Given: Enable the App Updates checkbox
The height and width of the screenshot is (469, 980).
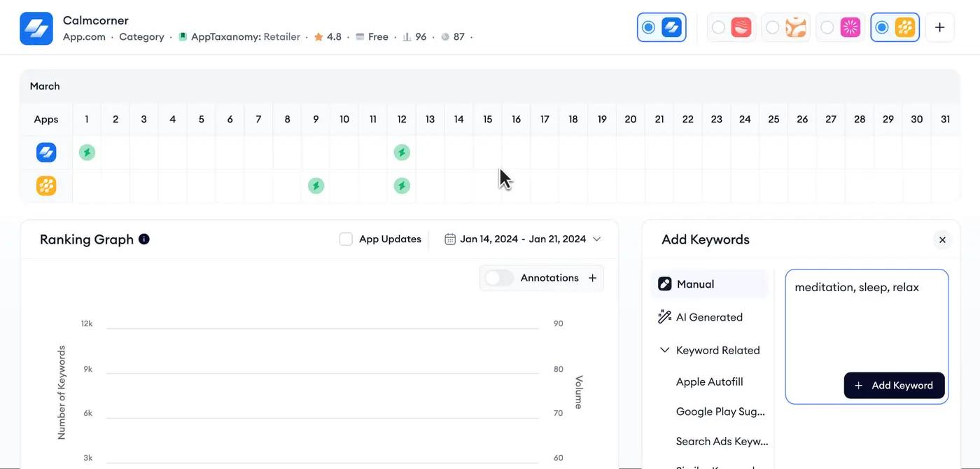Looking at the screenshot, I should (x=346, y=239).
